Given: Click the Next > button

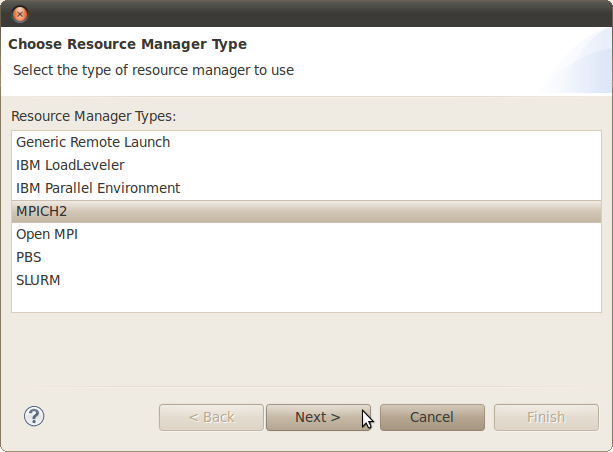Looking at the screenshot, I should (x=318, y=418).
